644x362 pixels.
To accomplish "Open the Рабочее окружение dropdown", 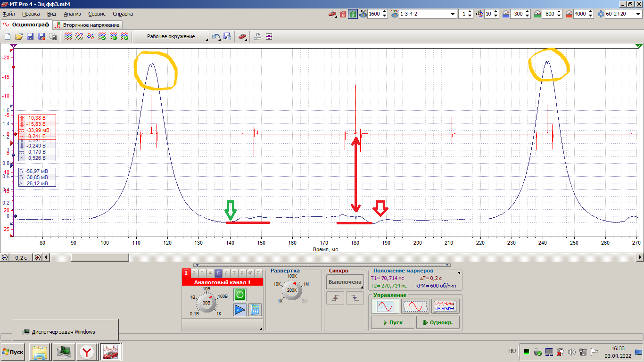I will 172,36.
